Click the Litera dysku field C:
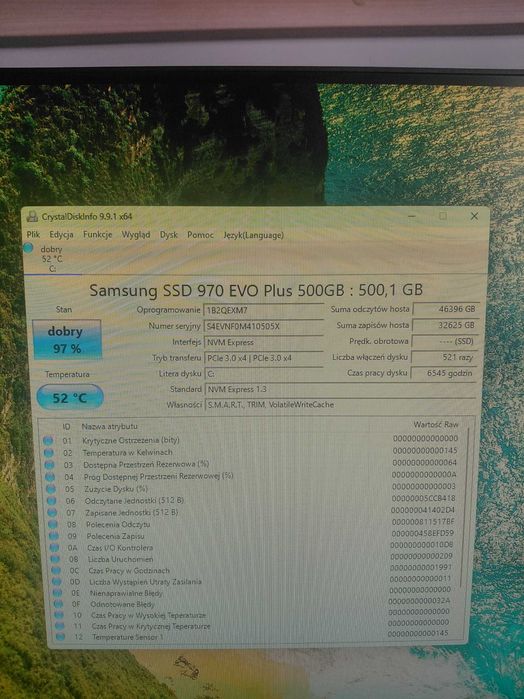 coord(264,374)
